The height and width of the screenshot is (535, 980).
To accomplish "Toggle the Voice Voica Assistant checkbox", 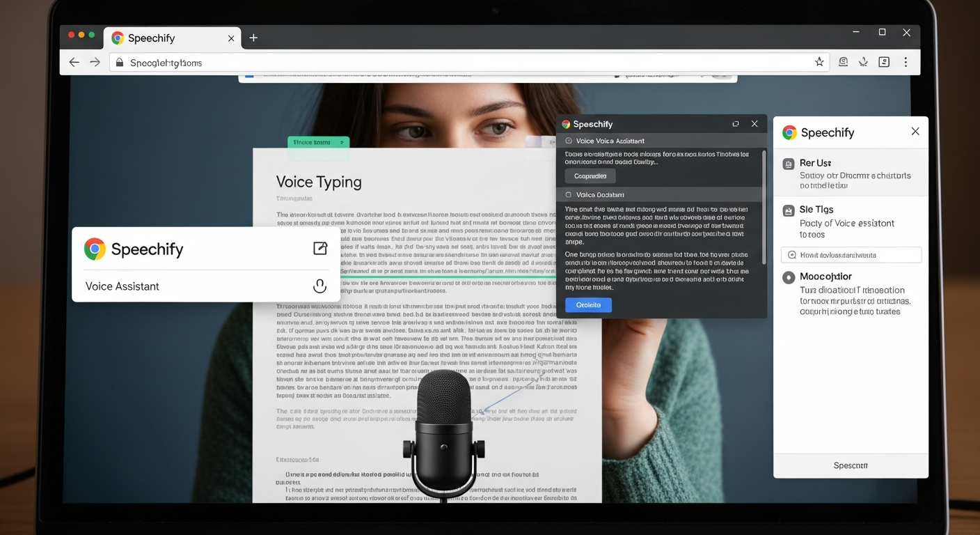I will [x=569, y=141].
